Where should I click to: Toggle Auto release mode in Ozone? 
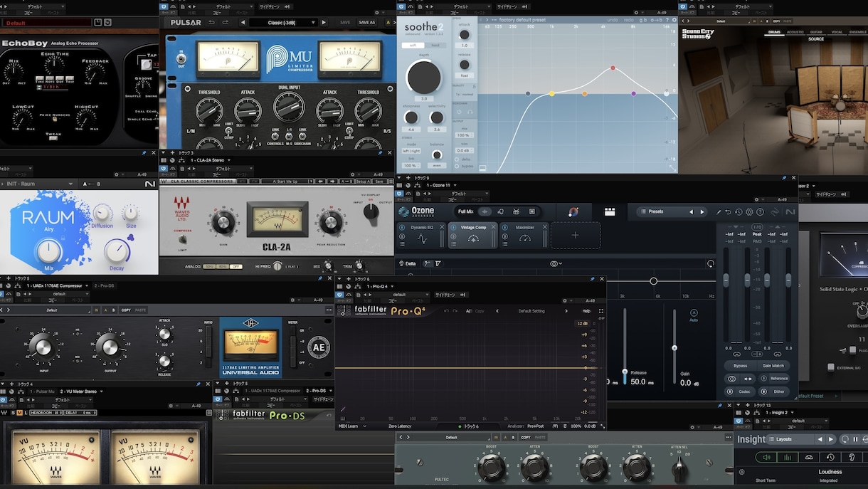tap(694, 315)
